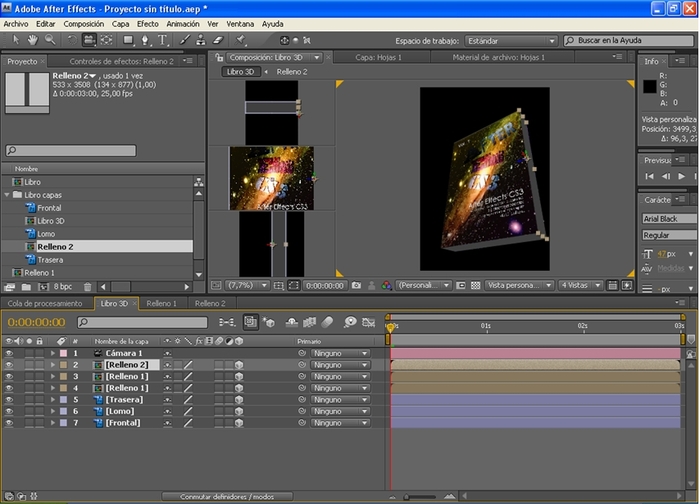Select the Eraser tool
Image resolution: width=700 pixels, height=504 pixels.
(x=218, y=40)
